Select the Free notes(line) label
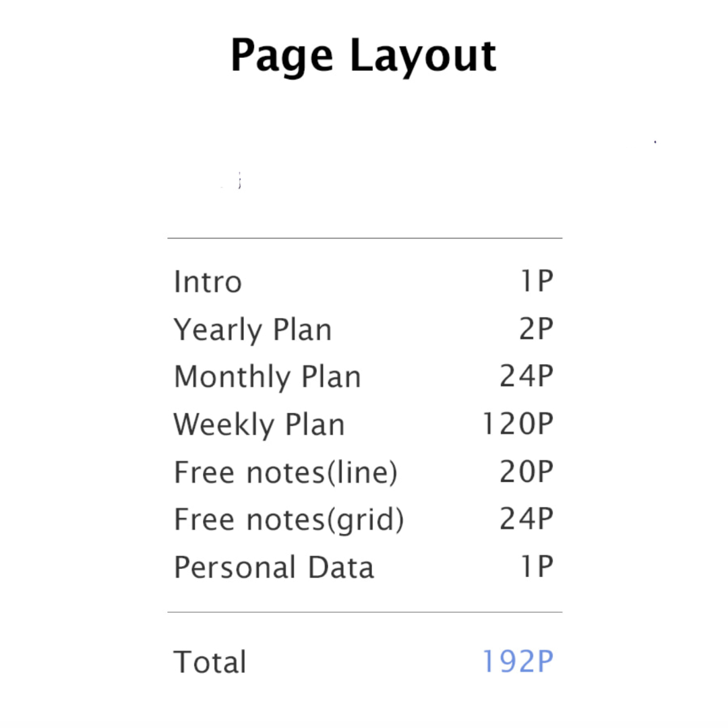This screenshot has width=728, height=728. [x=286, y=473]
